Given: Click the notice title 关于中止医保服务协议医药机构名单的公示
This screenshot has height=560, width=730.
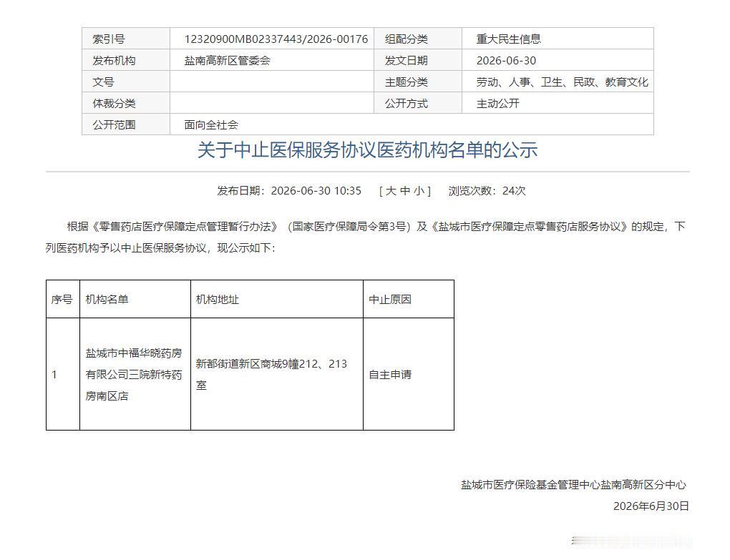Looking at the screenshot, I should (x=367, y=149).
